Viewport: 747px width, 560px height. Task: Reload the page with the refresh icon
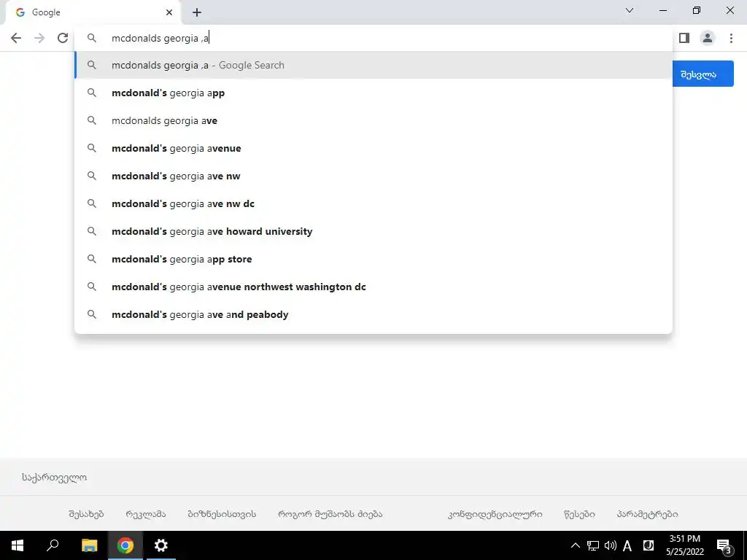tap(63, 38)
